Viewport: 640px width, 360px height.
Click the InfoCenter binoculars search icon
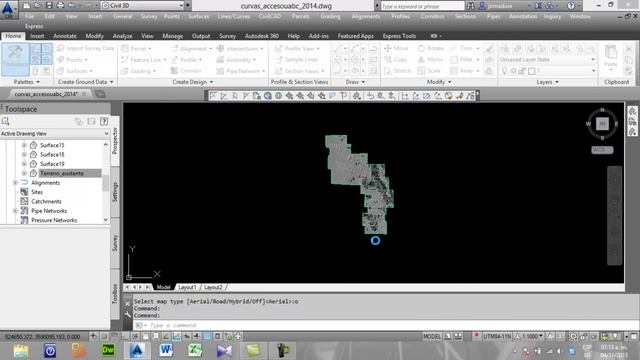coord(471,6)
